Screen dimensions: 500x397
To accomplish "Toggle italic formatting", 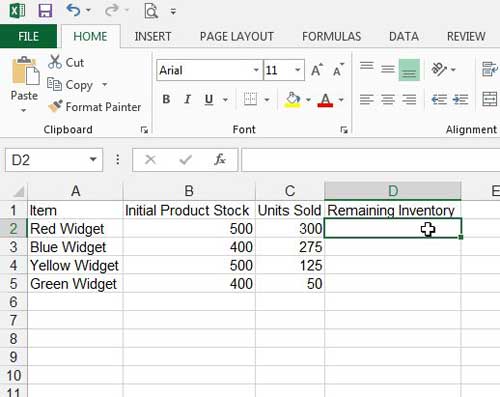I will (187, 99).
